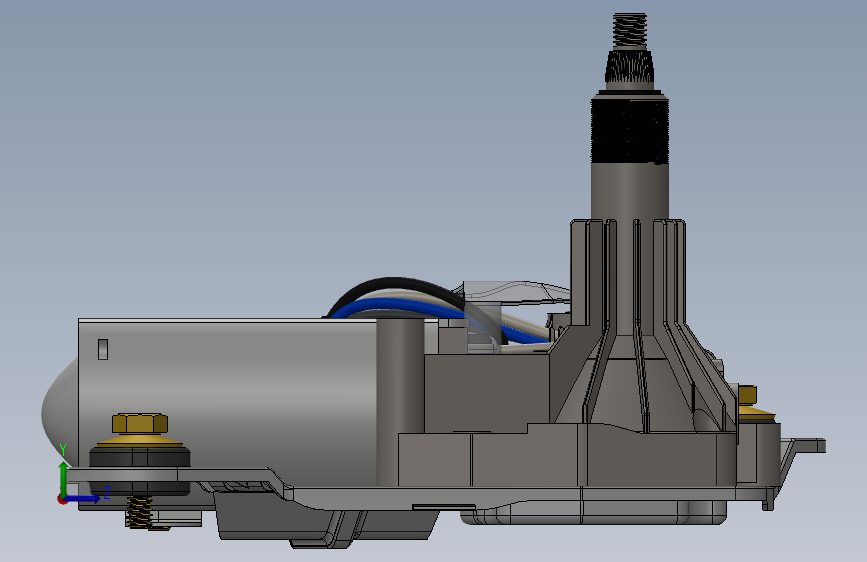Select the brass hex bolt on left mount
This screenshot has width=867, height=562.
coord(140,423)
